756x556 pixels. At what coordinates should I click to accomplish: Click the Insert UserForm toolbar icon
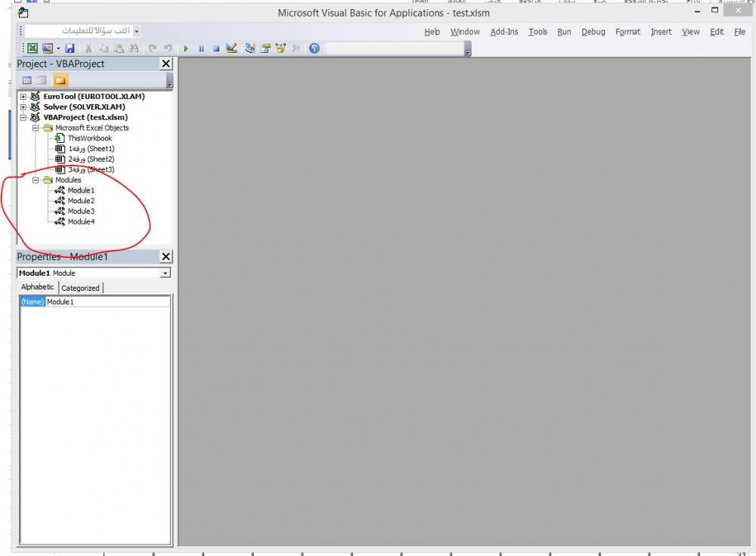pos(47,48)
